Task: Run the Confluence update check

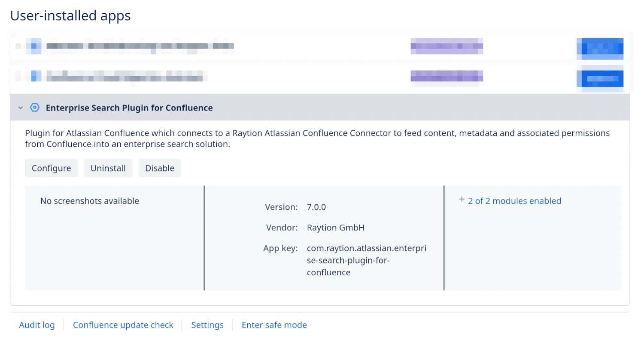Action: pyautogui.click(x=123, y=325)
